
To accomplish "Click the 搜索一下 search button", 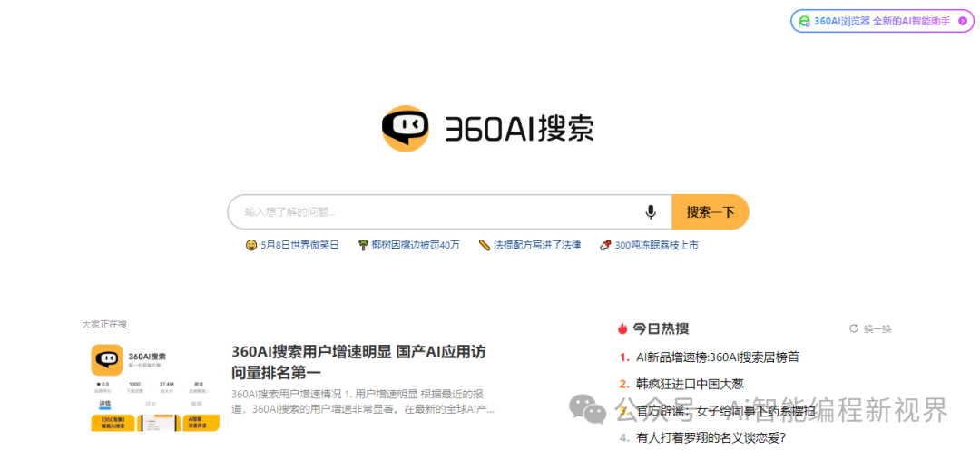I will point(710,212).
